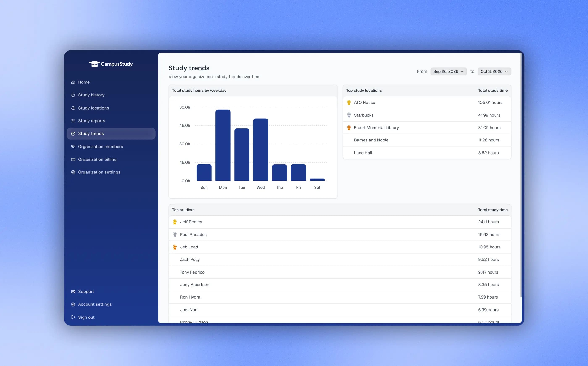Viewport: 588px width, 366px height.
Task: Click the bronze medal beside Jeb Load
Action: [x=175, y=247]
